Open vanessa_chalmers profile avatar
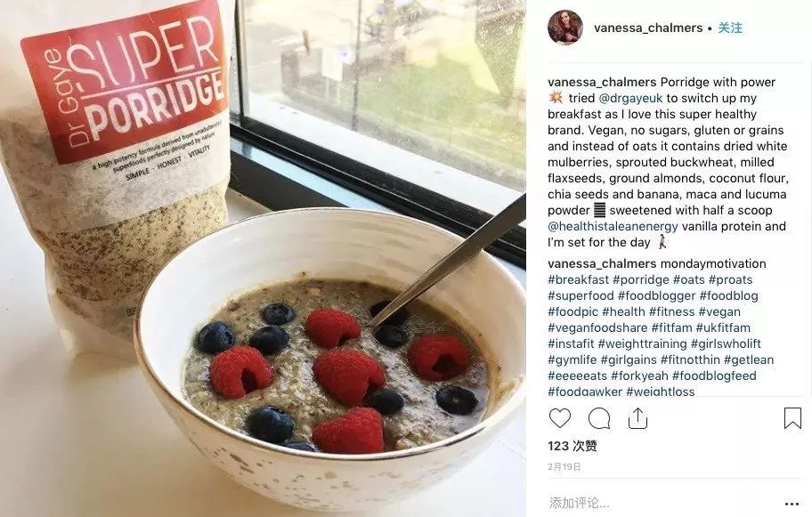Viewport: 812px width, 517px height. pyautogui.click(x=565, y=28)
